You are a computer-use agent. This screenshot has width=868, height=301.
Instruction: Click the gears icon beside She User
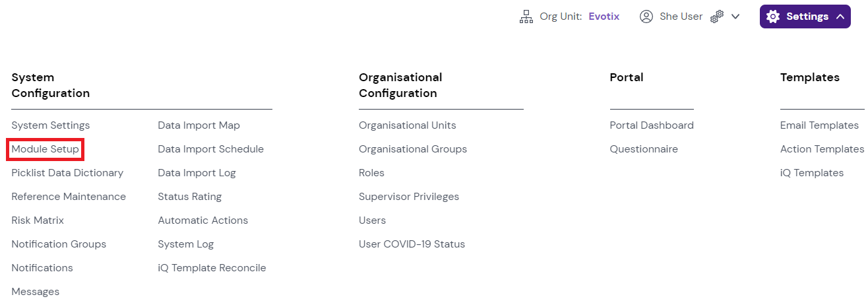(717, 17)
